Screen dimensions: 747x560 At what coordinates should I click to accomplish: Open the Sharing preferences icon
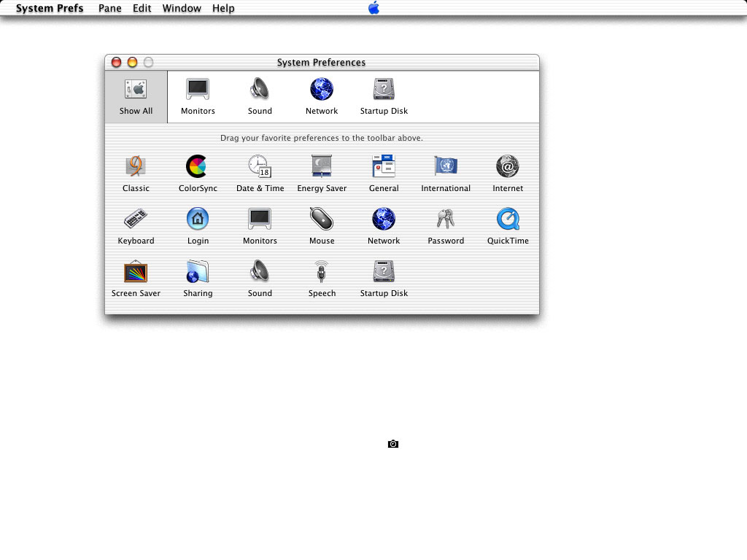pyautogui.click(x=198, y=271)
